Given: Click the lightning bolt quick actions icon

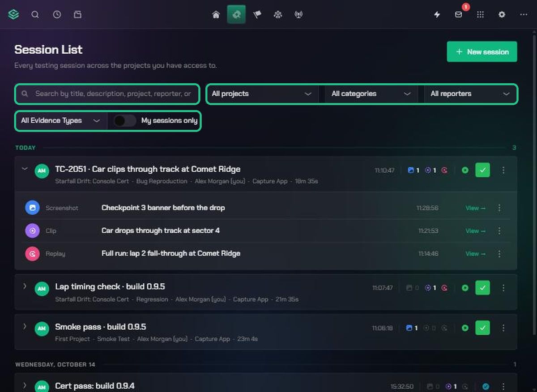Looking at the screenshot, I should click(437, 14).
